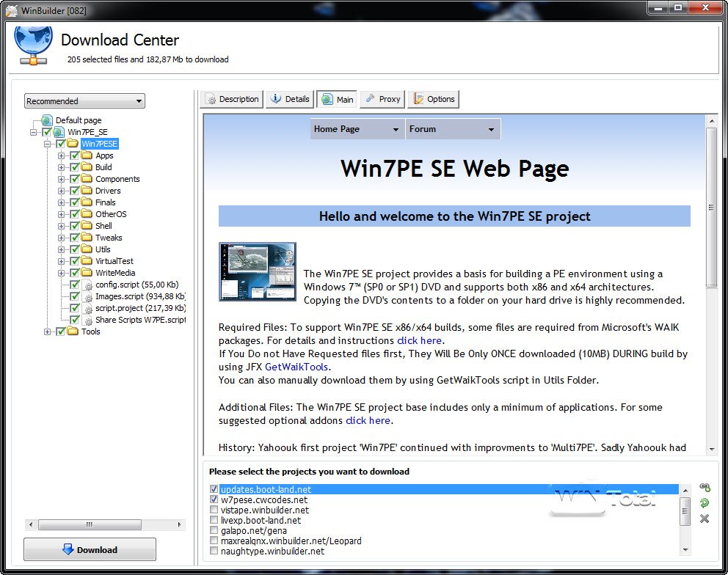
Task: Select Share Scripts W7PE.script item
Action: pos(140,320)
